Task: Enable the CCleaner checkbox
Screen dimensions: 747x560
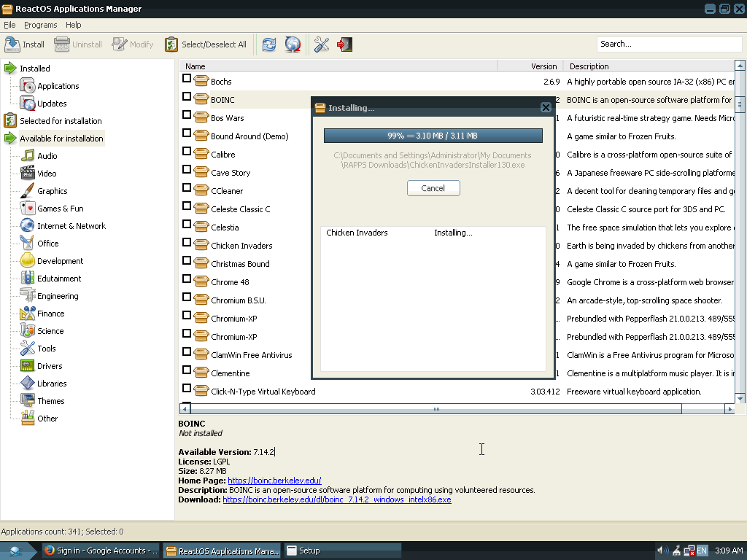Action: pos(187,187)
